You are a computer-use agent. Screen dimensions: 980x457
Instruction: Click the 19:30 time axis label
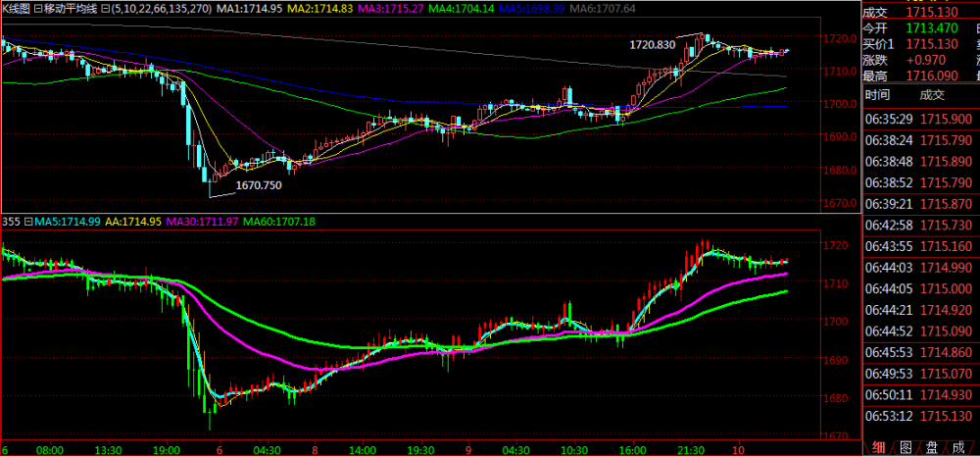(x=420, y=449)
